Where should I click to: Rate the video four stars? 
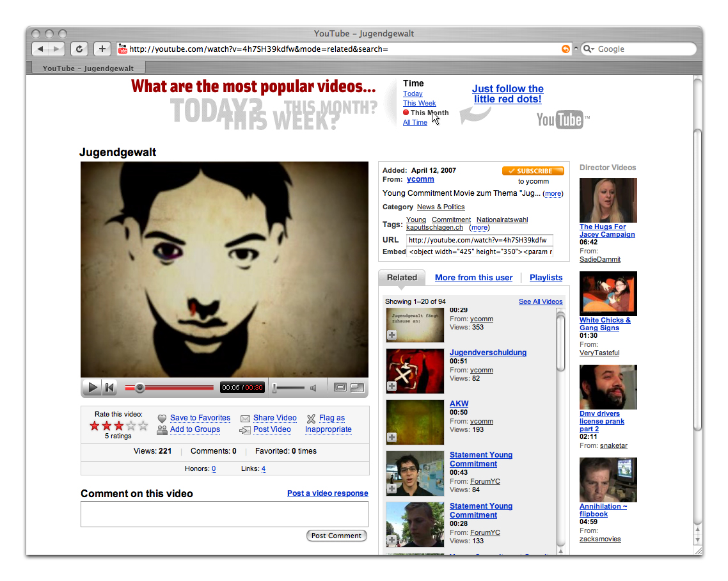click(131, 426)
